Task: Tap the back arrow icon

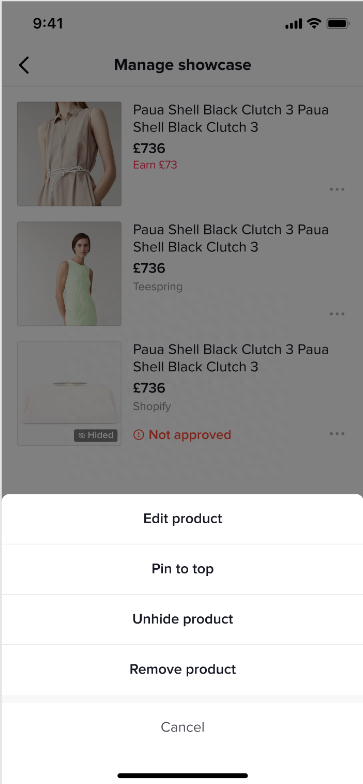Action: 24,65
